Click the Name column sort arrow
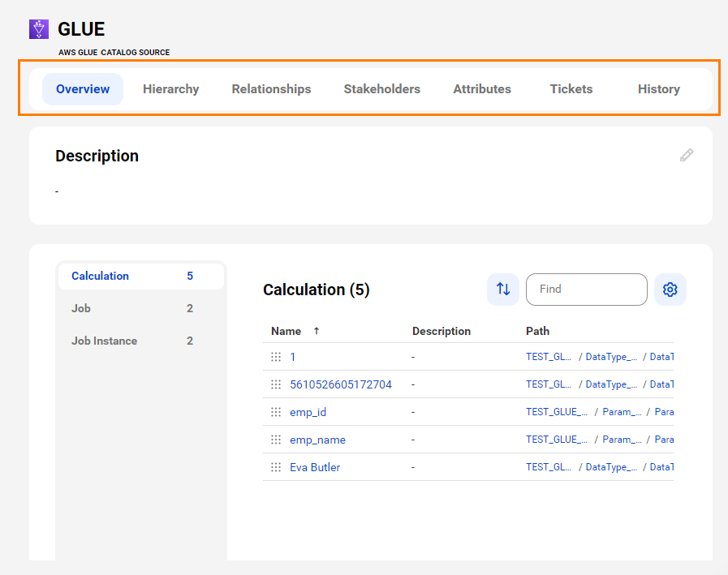 coord(317,331)
